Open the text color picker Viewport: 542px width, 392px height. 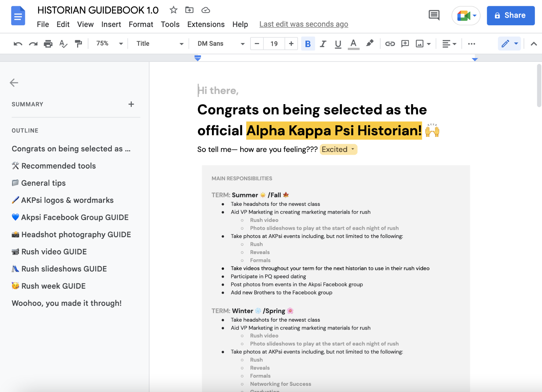coord(354,44)
